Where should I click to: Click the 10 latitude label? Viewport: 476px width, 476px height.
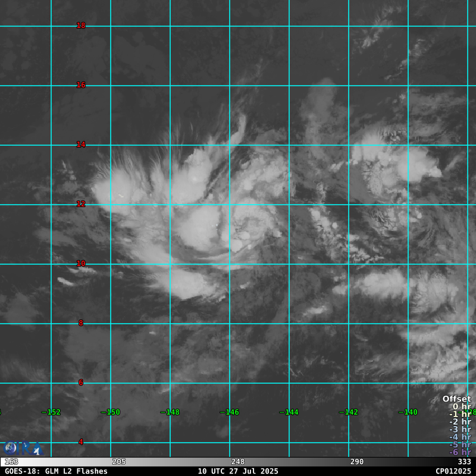click(81, 264)
